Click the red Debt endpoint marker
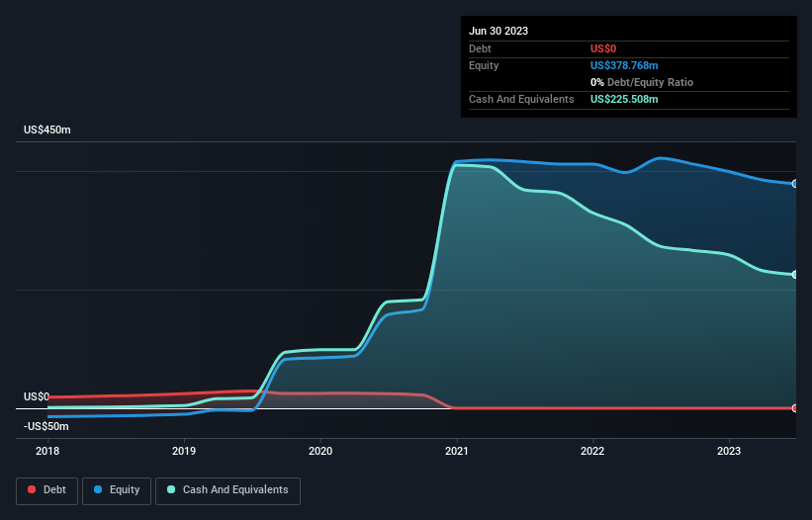 pyautogui.click(x=795, y=408)
